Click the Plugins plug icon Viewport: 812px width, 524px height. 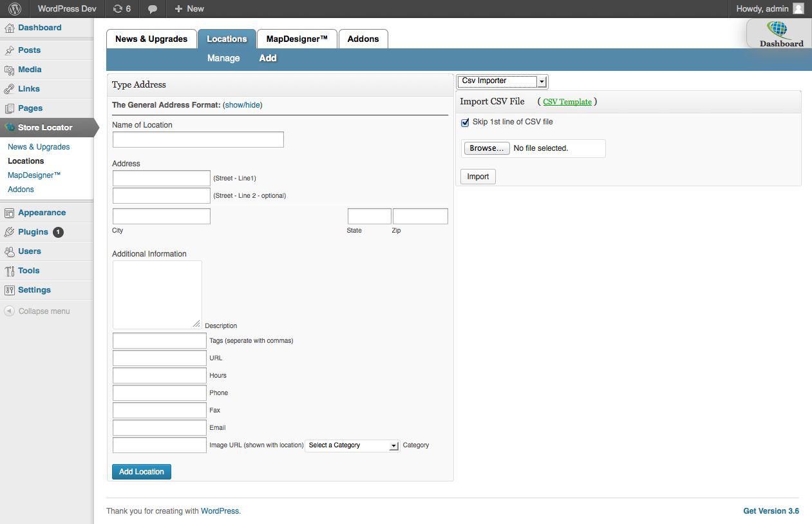9,232
